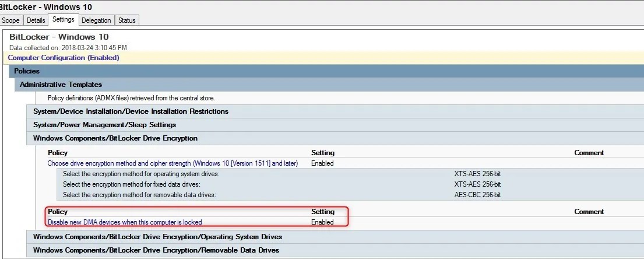Switch to the Scope tab
The image size is (644, 259).
coord(11,20)
